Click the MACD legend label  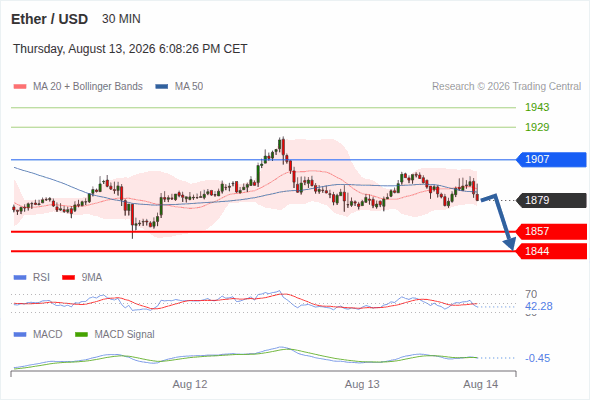coord(47,335)
